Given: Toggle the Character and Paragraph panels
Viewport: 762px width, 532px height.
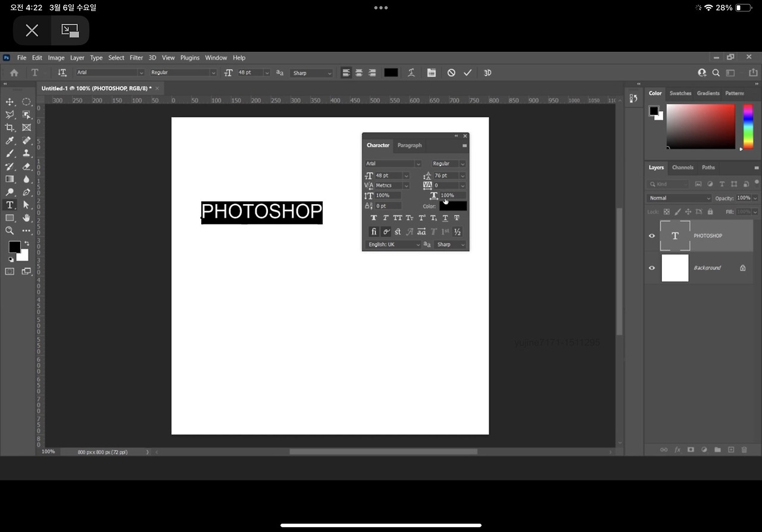Looking at the screenshot, I should click(432, 73).
